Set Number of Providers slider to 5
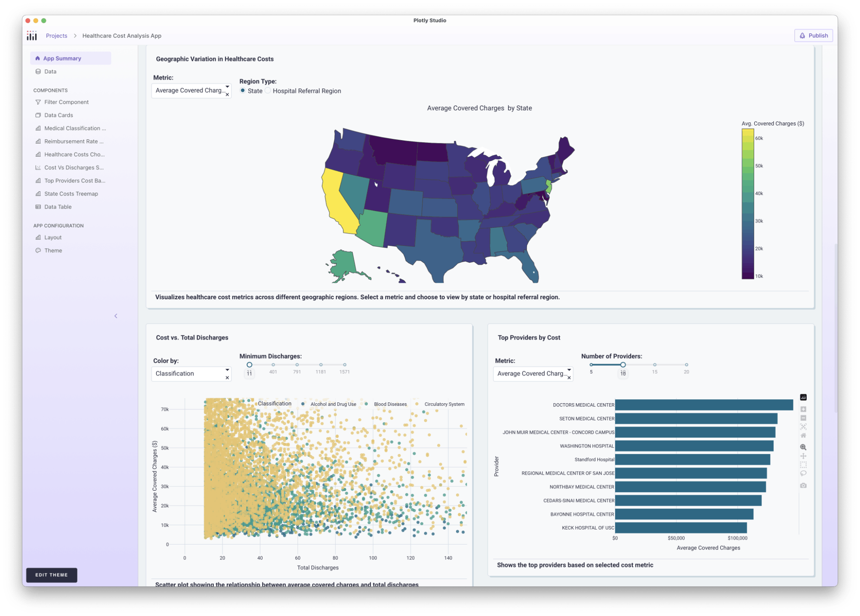Image resolution: width=860 pixels, height=616 pixels. (591, 365)
